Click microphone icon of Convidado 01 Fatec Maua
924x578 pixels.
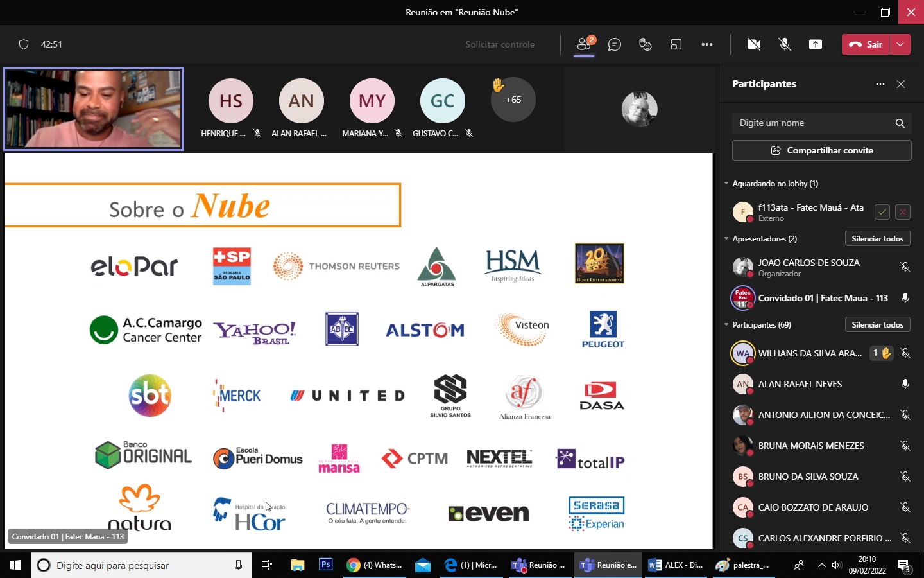[x=905, y=298]
